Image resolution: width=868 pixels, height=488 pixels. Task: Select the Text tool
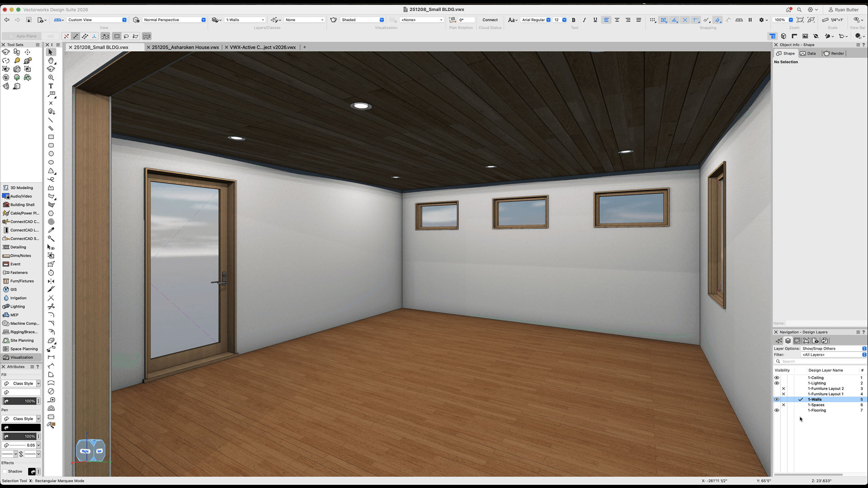click(x=50, y=85)
